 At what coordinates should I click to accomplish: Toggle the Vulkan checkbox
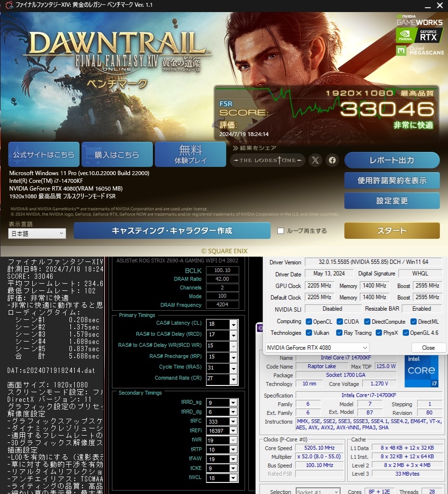click(309, 333)
